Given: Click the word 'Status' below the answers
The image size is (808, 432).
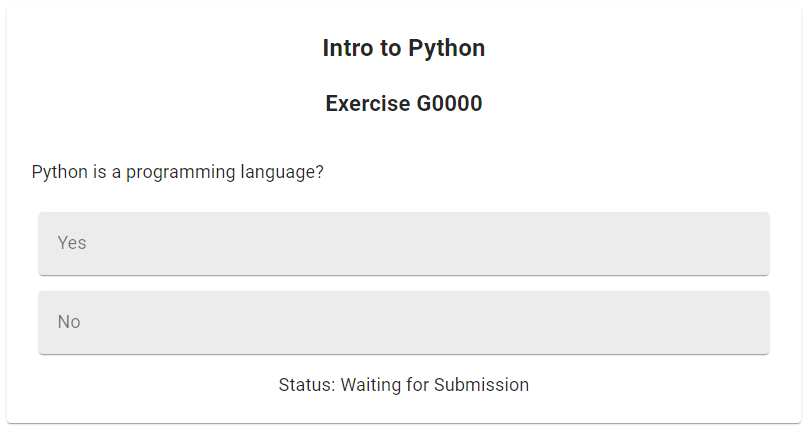Looking at the screenshot, I should 306,385.
